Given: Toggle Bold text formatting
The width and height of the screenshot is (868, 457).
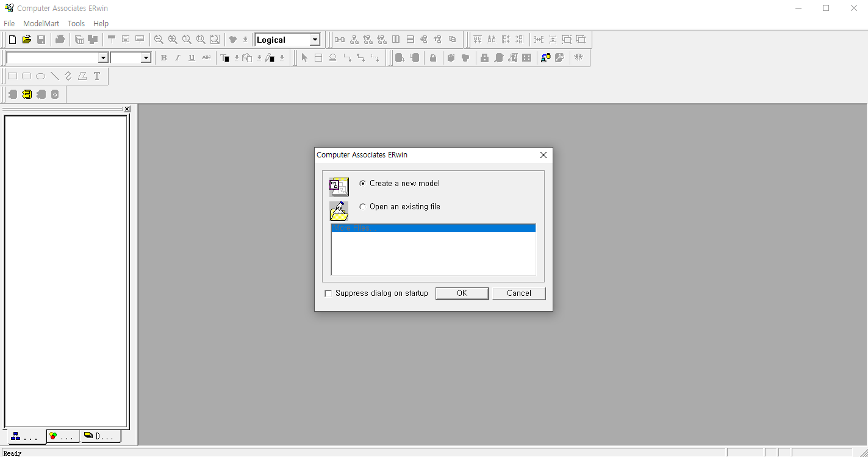Looking at the screenshot, I should pyautogui.click(x=163, y=58).
